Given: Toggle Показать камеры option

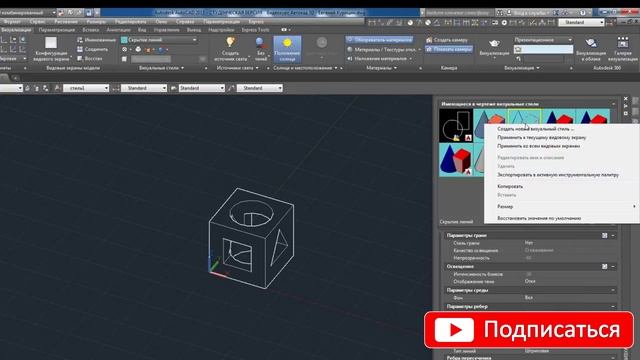Looking at the screenshot, I should point(449,49).
